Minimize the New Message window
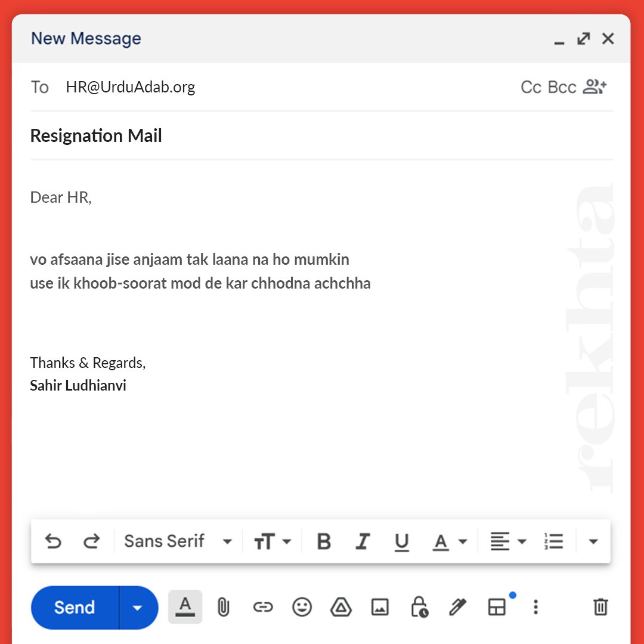Screen dimensions: 644x644 tap(559, 42)
